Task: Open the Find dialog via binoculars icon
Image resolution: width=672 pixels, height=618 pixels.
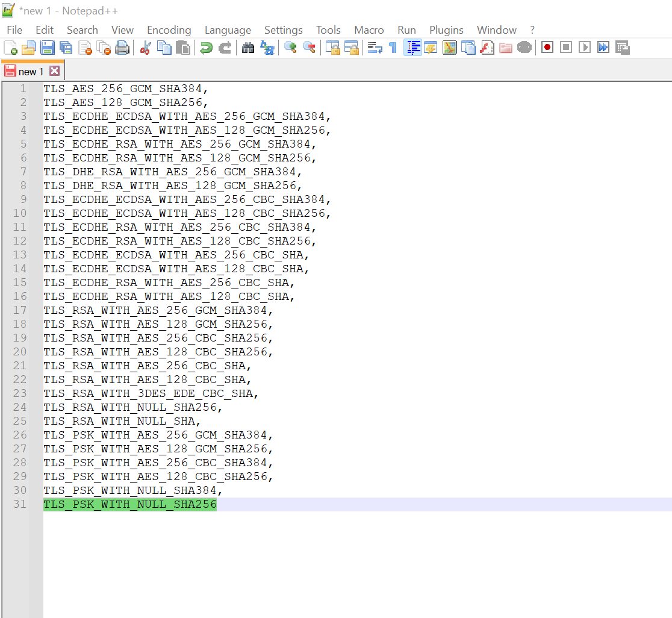Action: pos(247,47)
